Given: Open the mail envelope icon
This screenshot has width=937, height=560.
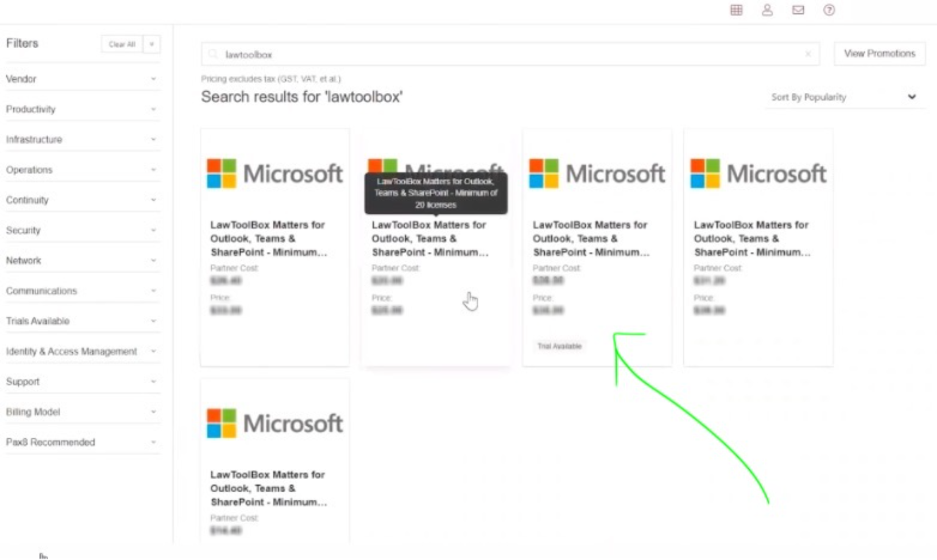Looking at the screenshot, I should click(x=798, y=10).
